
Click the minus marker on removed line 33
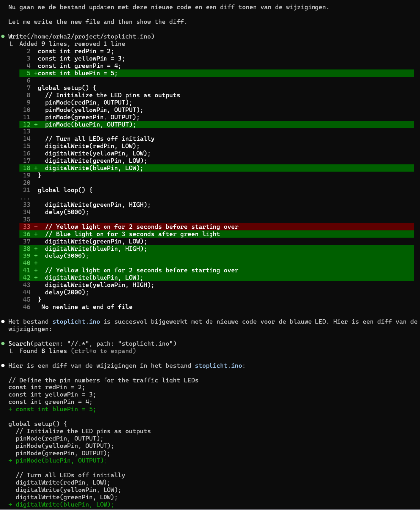[x=36, y=227]
